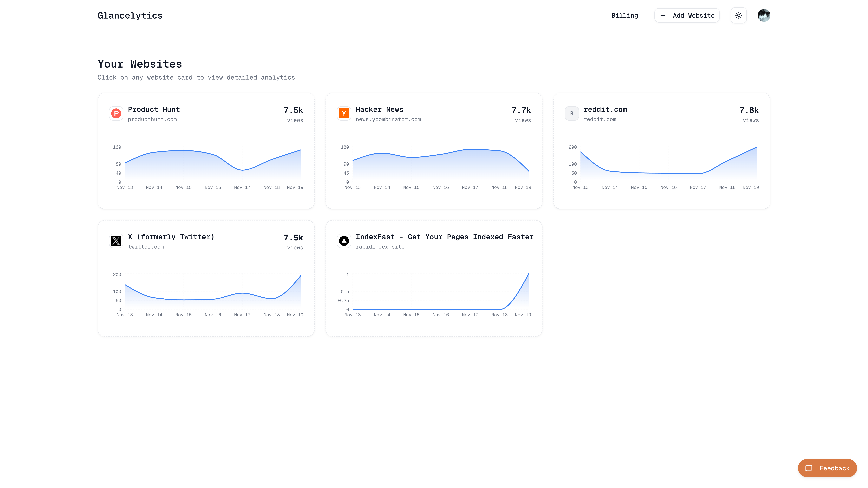The image size is (868, 488).
Task: Click the IndexFast site icon
Action: 344,240
